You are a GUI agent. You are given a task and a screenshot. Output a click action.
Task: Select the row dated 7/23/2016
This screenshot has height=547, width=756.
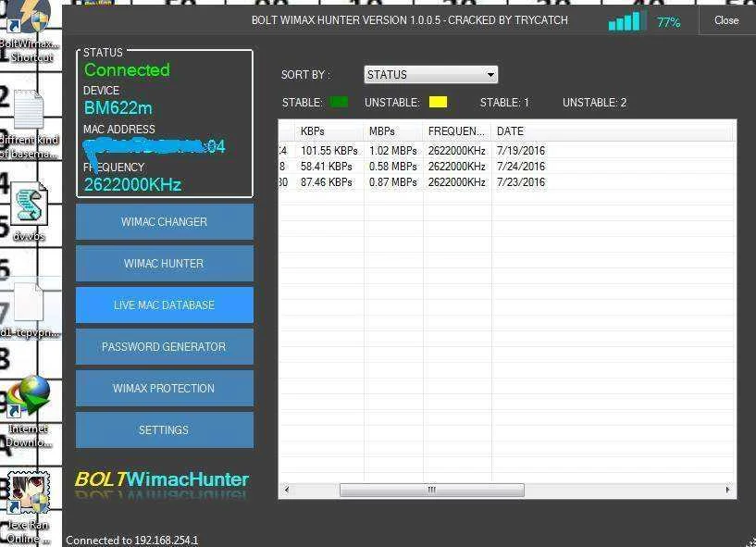click(x=507, y=182)
